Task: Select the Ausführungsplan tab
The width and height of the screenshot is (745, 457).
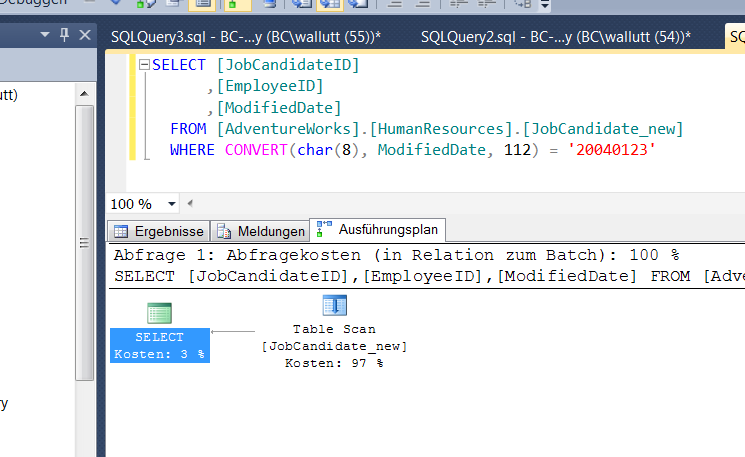Action: [x=378, y=229]
